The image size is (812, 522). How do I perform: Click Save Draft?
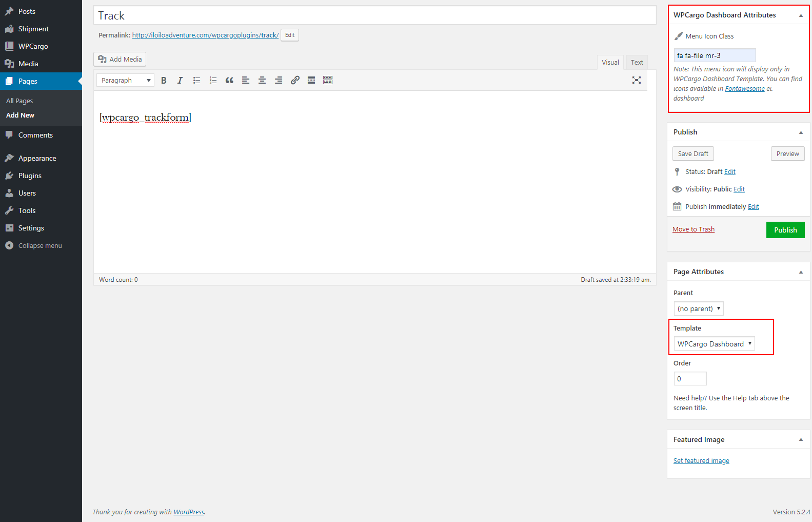coord(693,153)
